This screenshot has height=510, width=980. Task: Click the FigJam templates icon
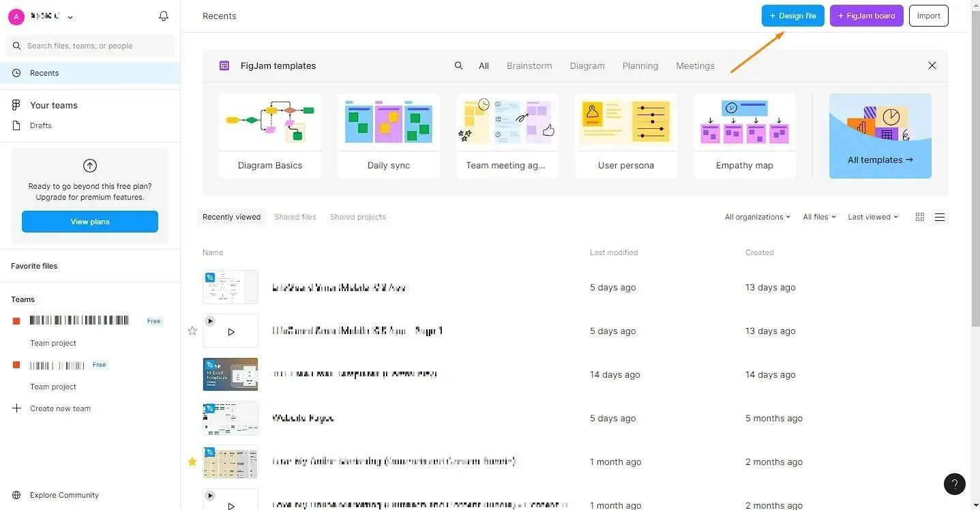pos(224,66)
